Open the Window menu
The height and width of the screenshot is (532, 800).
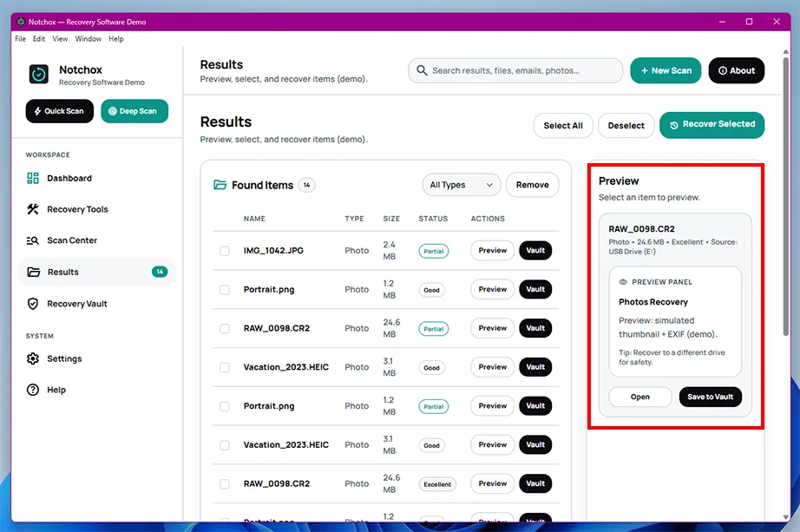click(89, 39)
